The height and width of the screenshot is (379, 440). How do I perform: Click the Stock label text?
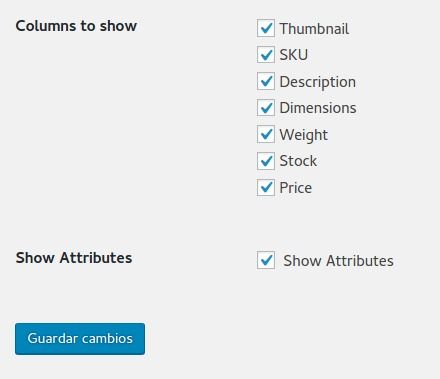pyautogui.click(x=298, y=161)
